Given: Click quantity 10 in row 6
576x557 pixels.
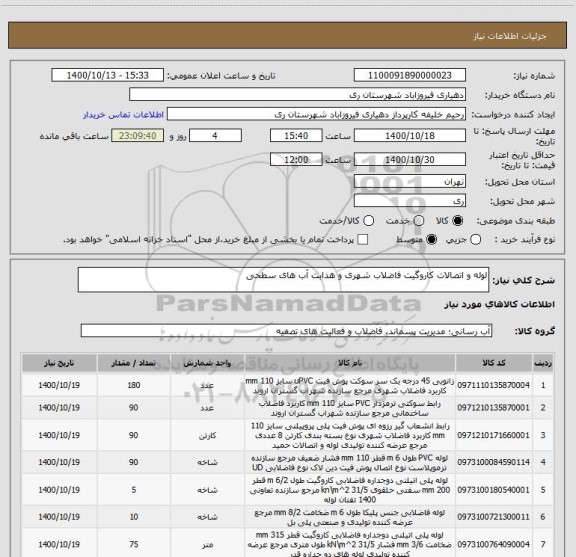Looking at the screenshot, I should coord(134,517).
